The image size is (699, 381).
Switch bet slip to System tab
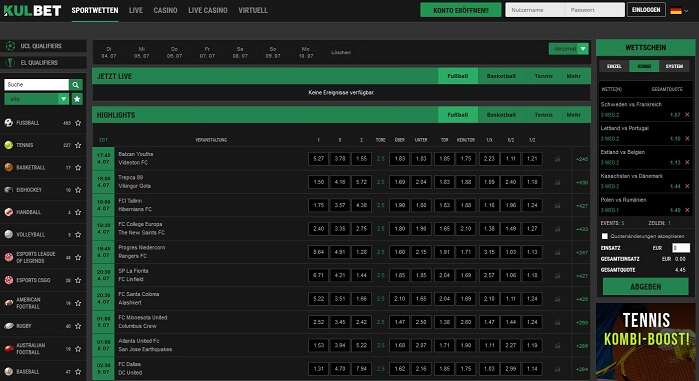[x=674, y=66]
